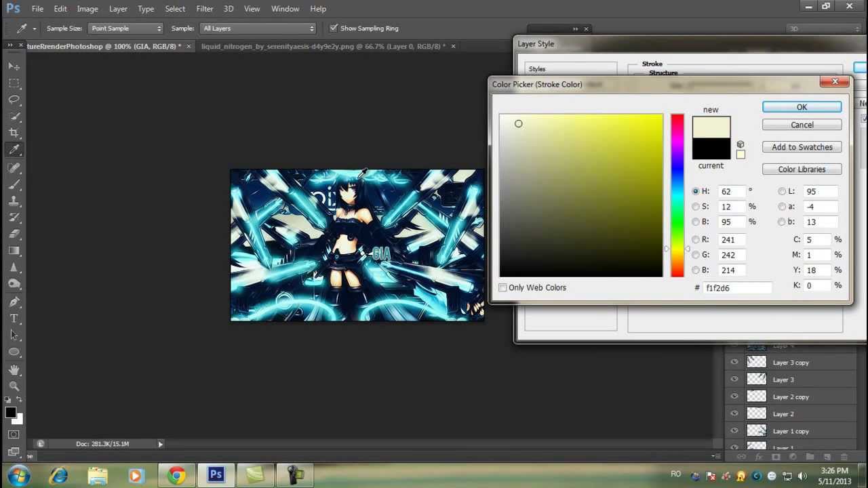The image size is (868, 488).
Task: Hide Layer 3 copy visibility eye
Action: coord(734,363)
